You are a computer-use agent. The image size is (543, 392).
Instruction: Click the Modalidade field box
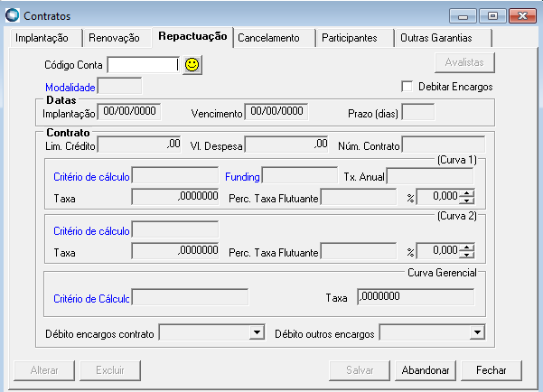point(120,86)
